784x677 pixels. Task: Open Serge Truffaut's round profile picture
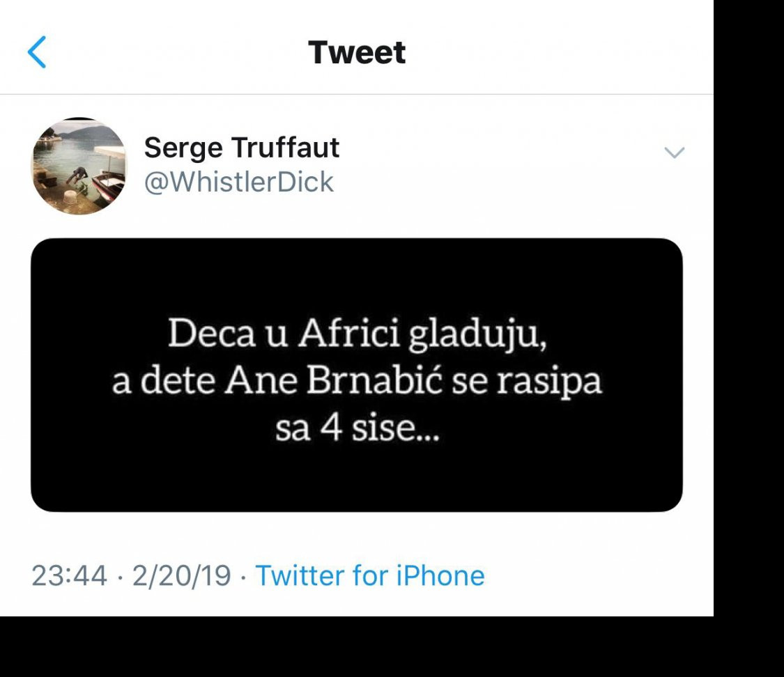tap(79, 166)
